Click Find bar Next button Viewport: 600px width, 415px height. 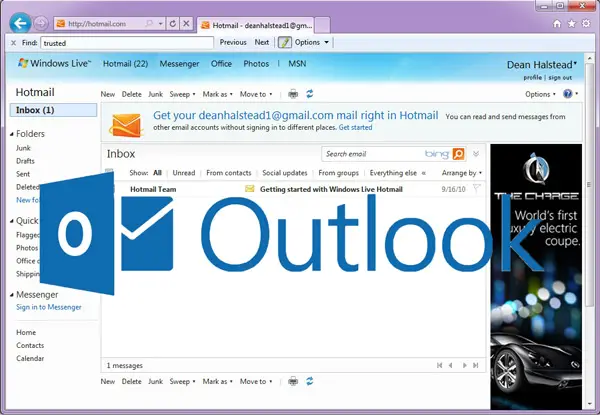[x=262, y=42]
